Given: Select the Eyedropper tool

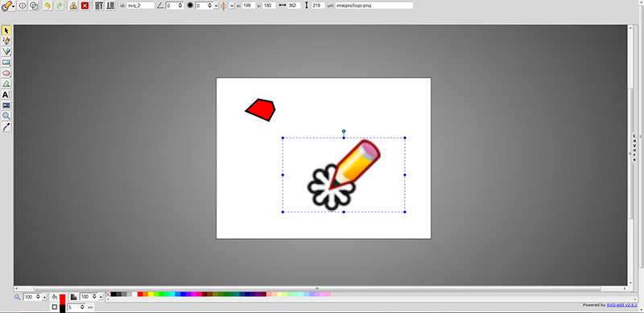Looking at the screenshot, I should click(6, 126).
